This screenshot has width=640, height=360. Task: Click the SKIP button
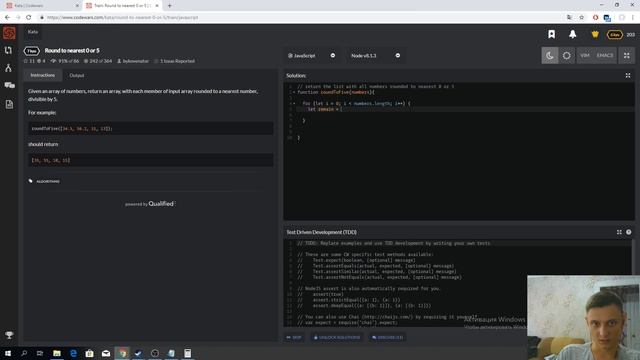coord(294,338)
